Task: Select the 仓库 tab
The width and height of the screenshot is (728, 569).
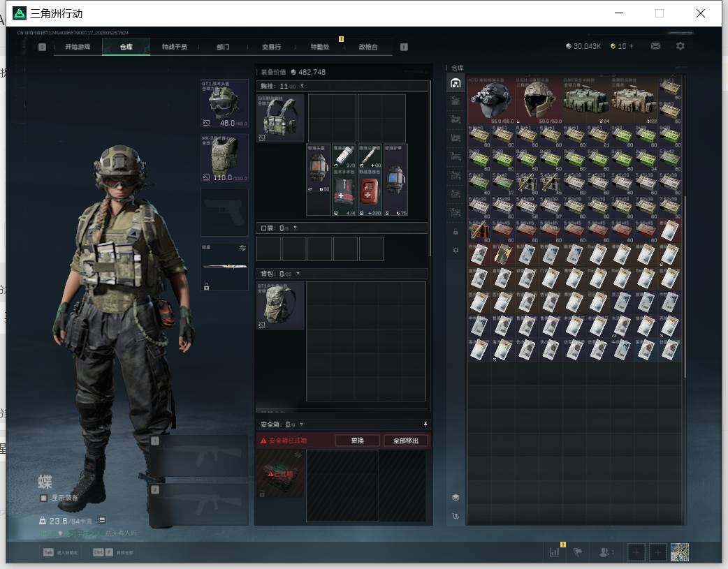Action: tap(126, 47)
